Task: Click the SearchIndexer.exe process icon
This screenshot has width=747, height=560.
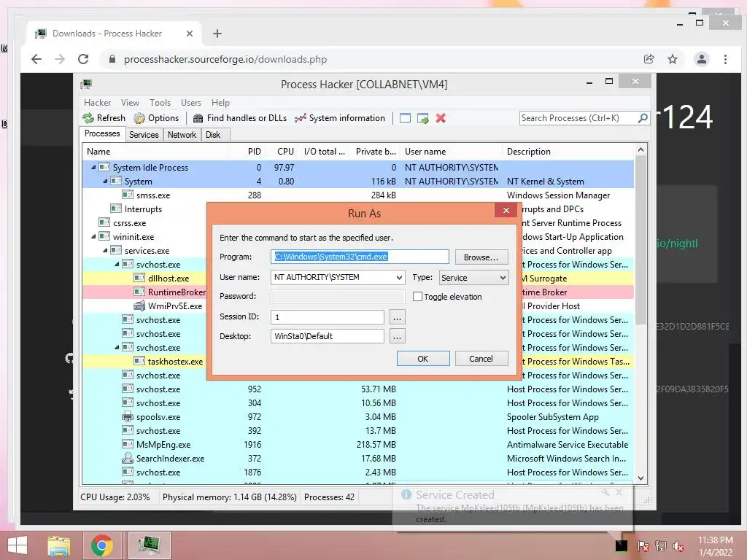Action: 127,458
